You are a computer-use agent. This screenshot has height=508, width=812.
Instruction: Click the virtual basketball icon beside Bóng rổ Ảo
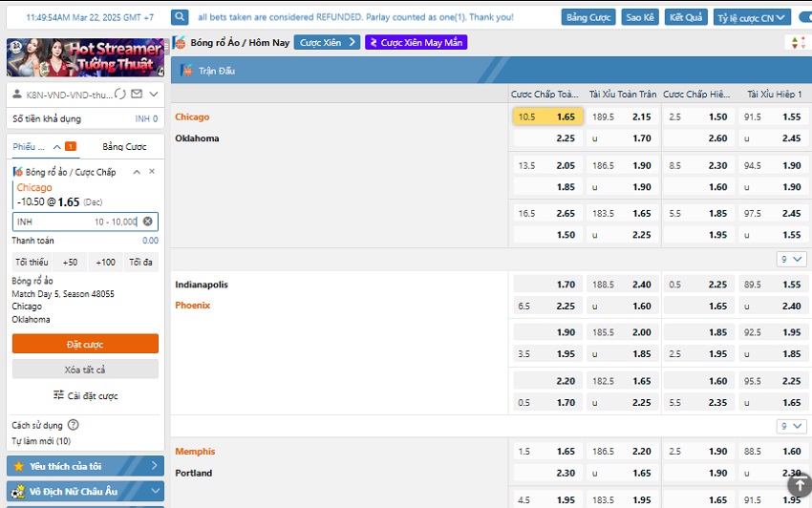click(180, 42)
